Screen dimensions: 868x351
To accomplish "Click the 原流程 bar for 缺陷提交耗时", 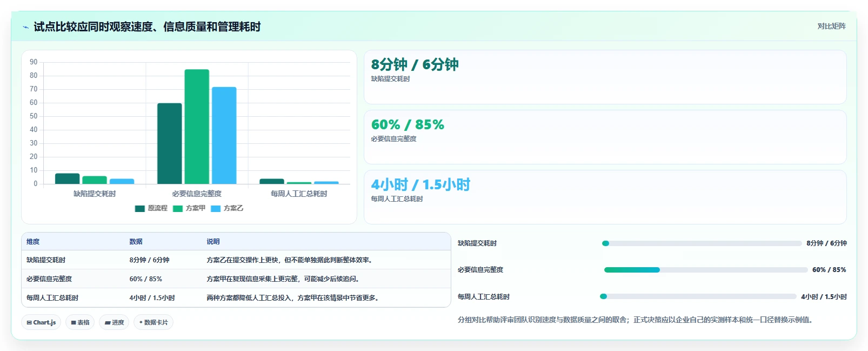I will click(68, 178).
